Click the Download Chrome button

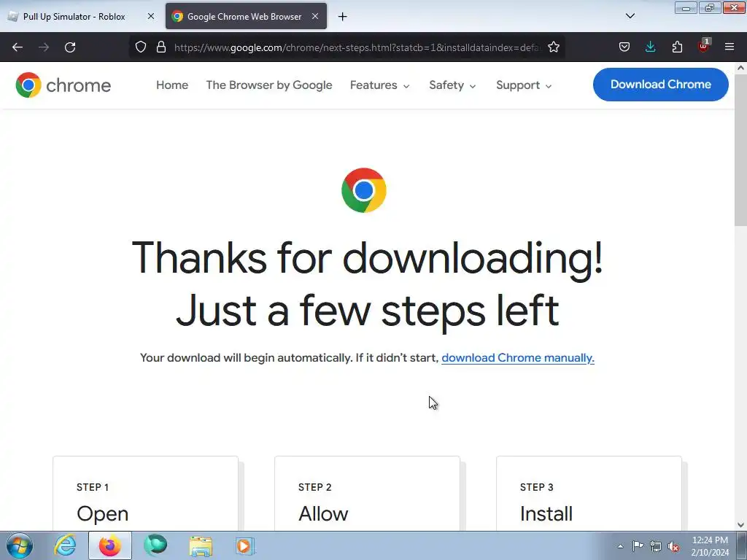(x=661, y=85)
